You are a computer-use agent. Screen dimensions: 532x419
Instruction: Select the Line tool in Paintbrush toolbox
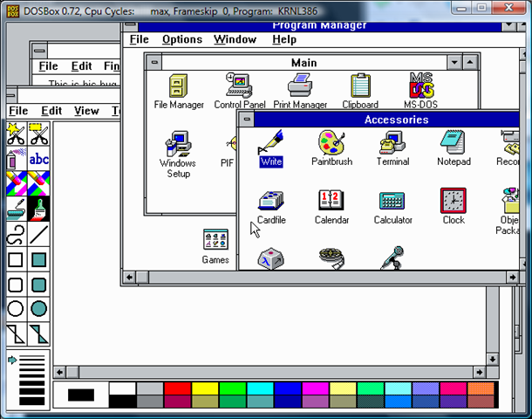(39, 234)
